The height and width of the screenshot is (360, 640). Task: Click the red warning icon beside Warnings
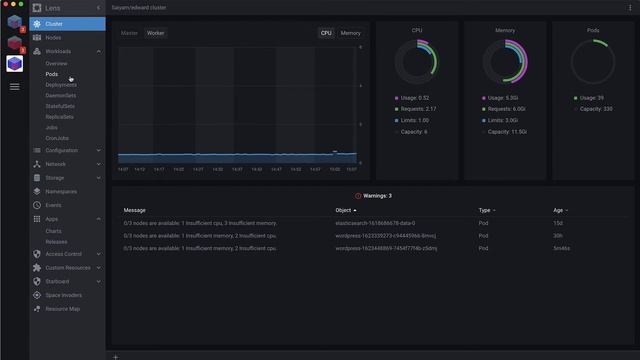click(358, 196)
